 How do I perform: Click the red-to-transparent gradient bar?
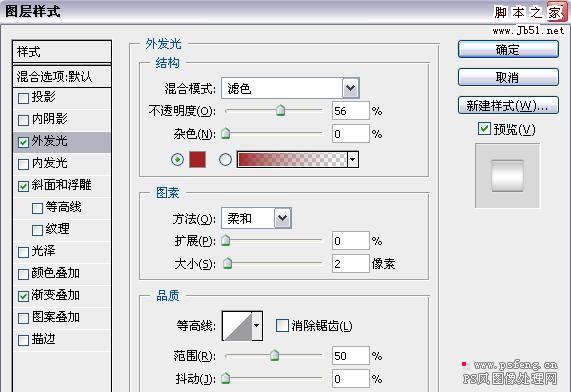pos(292,160)
